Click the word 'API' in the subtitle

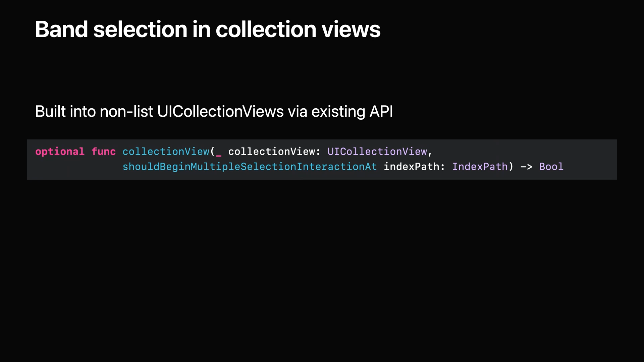coord(381,111)
